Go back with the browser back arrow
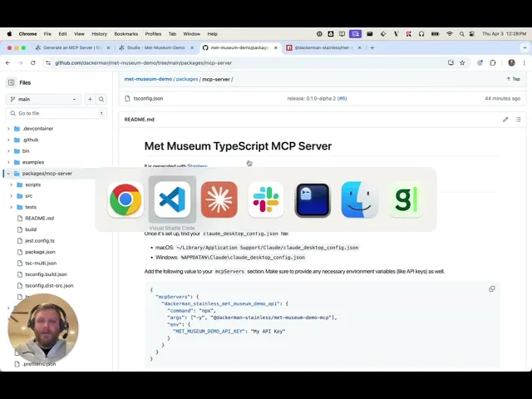This screenshot has width=532, height=399. 7,63
